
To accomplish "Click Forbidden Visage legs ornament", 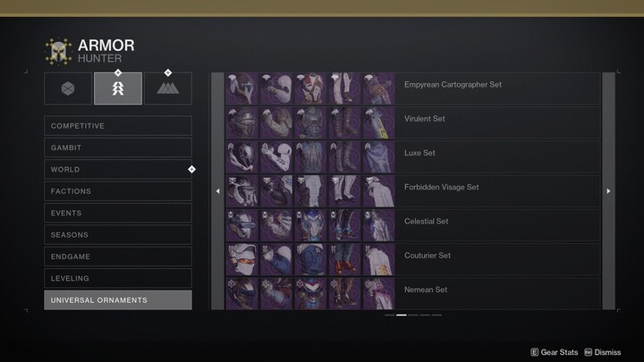I will point(344,191).
